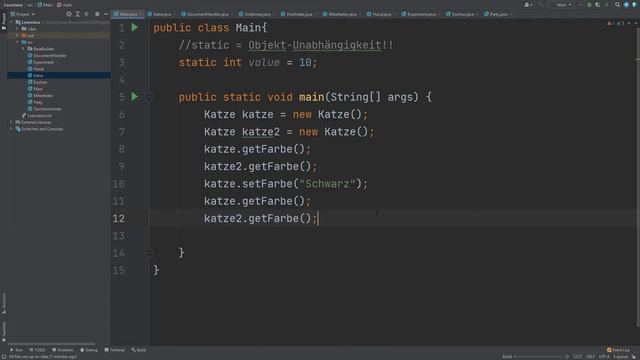This screenshot has width=640, height=360.
Task: Open Build tool window at bottom
Action: (139, 350)
